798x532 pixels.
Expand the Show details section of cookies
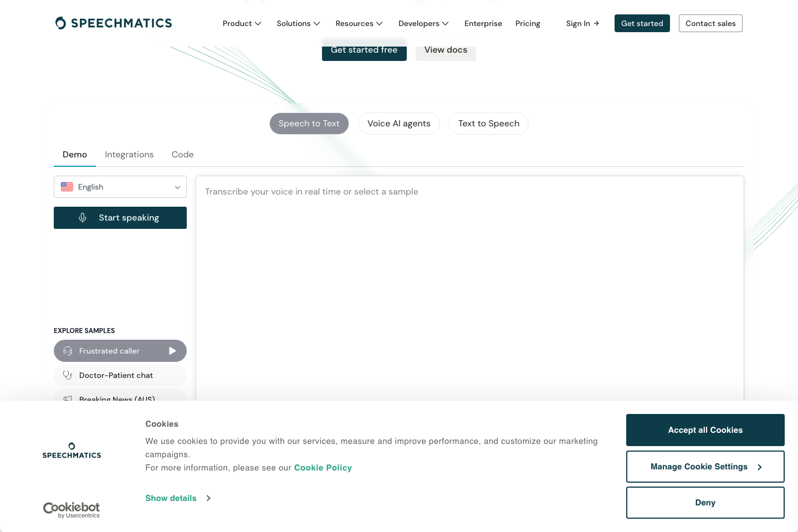171,498
